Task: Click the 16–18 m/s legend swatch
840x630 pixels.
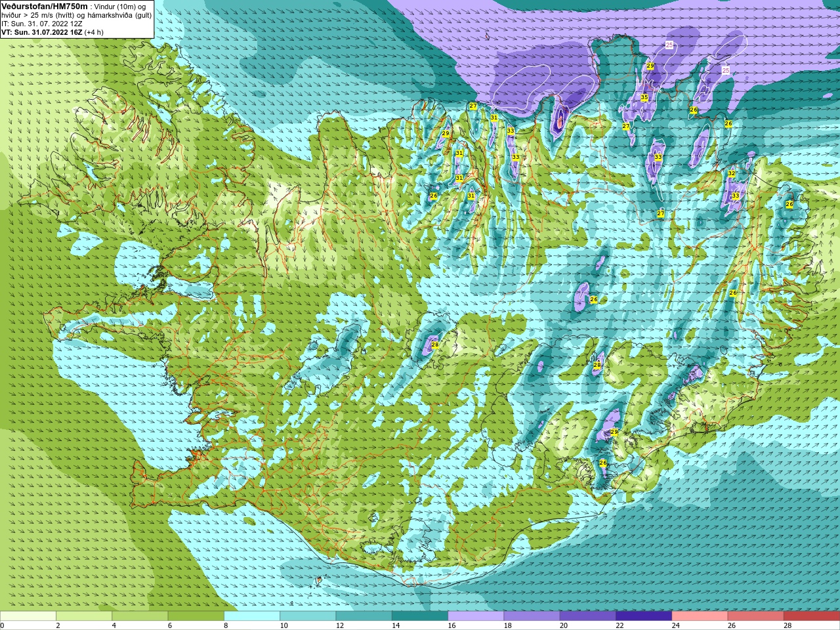Action: [476, 616]
